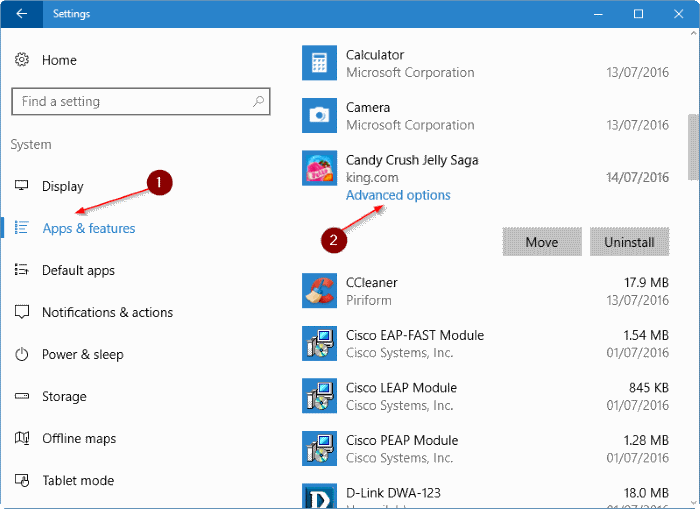The image size is (700, 509).
Task: Select the Cisco LEAP Module name
Action: (x=401, y=388)
